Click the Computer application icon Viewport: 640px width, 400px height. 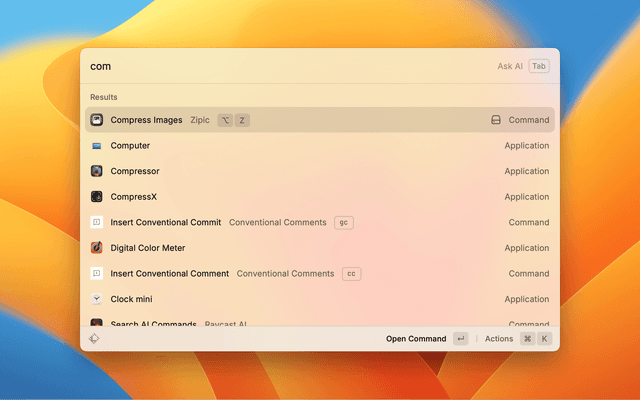97,146
